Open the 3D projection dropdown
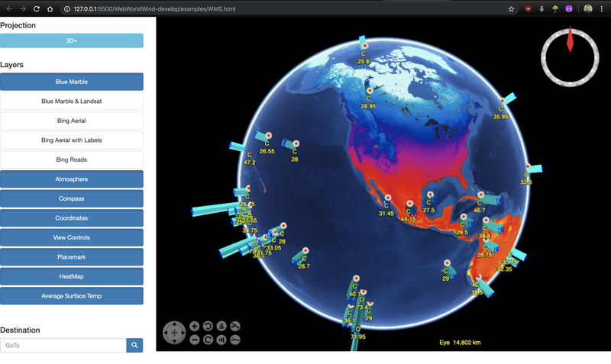The image size is (611, 364). click(x=72, y=40)
